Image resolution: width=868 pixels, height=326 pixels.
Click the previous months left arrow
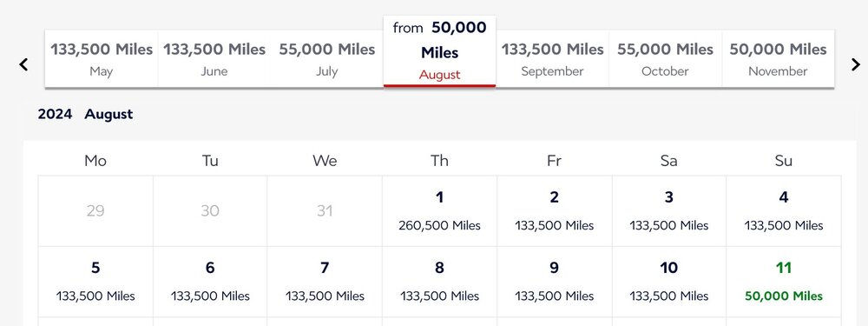pos(23,64)
